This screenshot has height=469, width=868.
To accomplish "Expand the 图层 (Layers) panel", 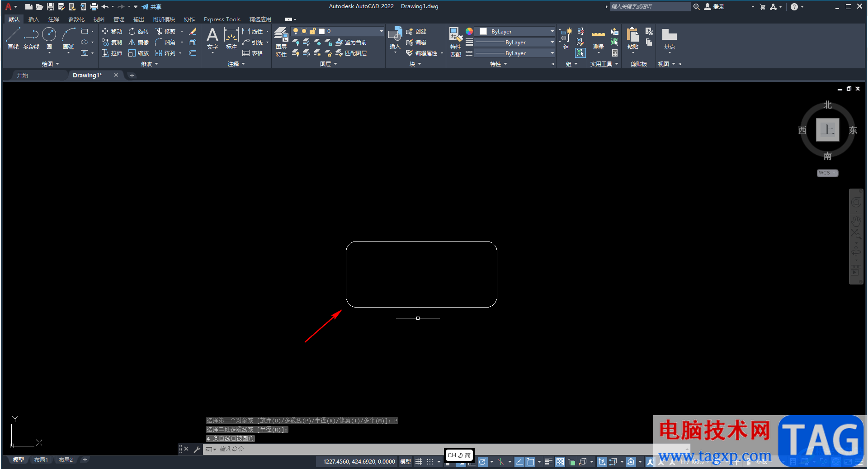I will 328,64.
